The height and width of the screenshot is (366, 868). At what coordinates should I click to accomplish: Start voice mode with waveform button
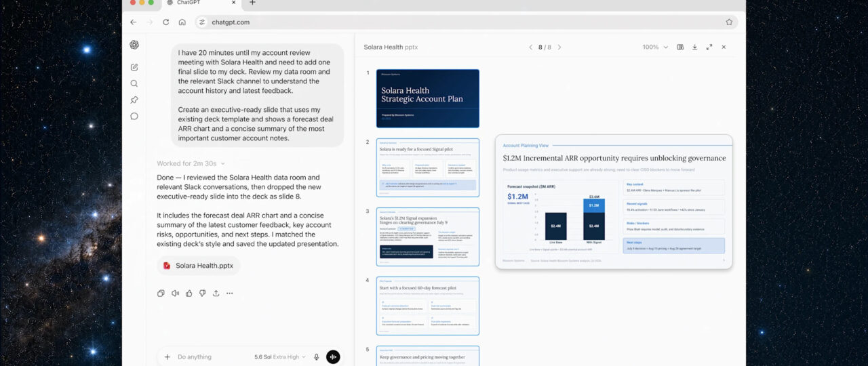[x=333, y=357]
